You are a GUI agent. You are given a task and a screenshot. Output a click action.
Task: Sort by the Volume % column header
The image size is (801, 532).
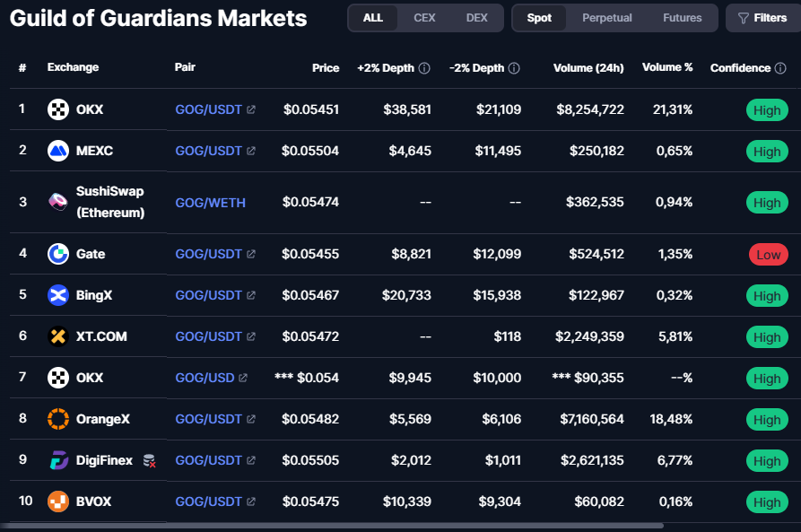[667, 67]
